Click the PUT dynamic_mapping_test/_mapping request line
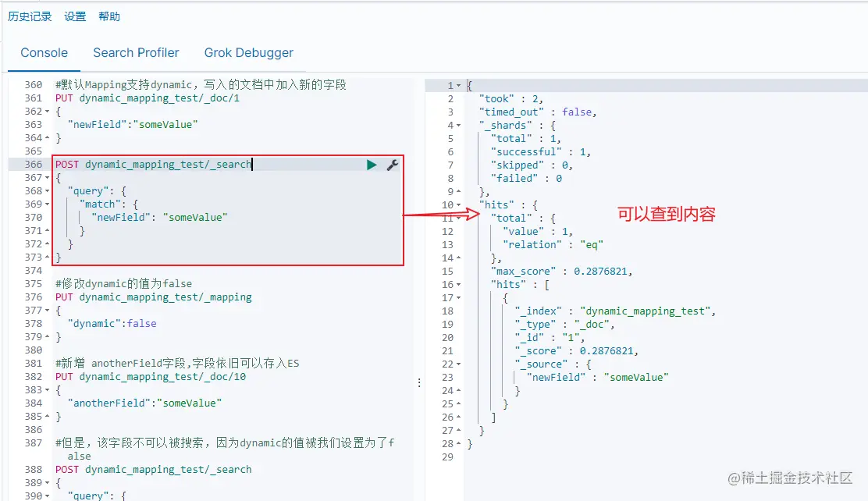This screenshot has height=501, width=868. pos(153,297)
